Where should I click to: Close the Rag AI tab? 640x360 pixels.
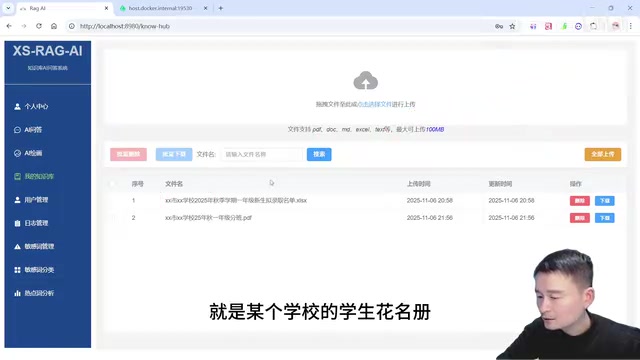click(x=107, y=8)
